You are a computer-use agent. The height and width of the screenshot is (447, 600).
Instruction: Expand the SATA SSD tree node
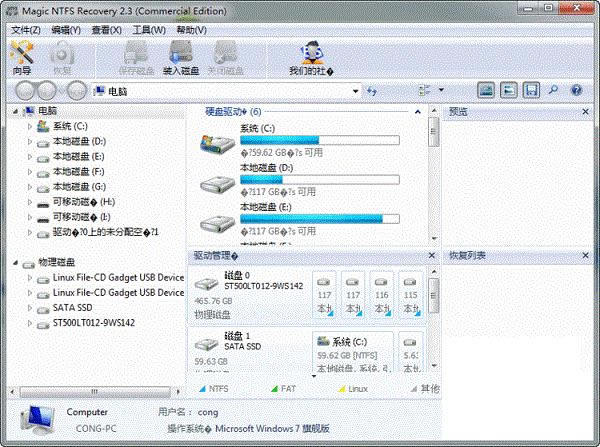tap(30, 308)
